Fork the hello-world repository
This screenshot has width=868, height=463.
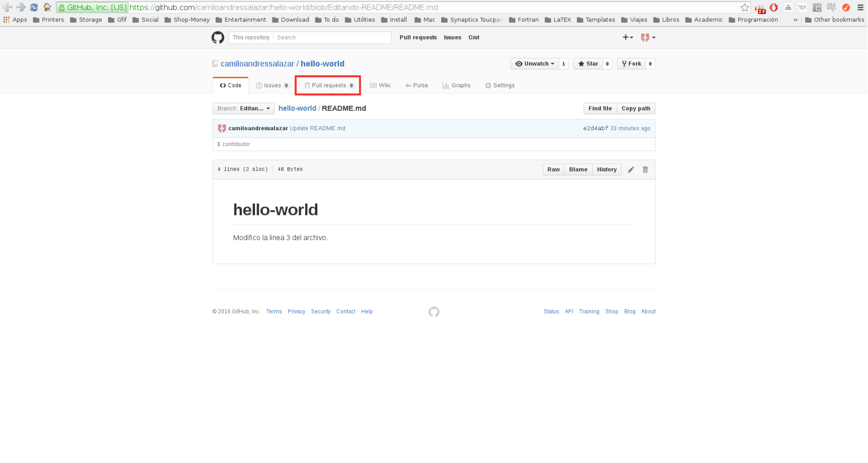pos(632,64)
